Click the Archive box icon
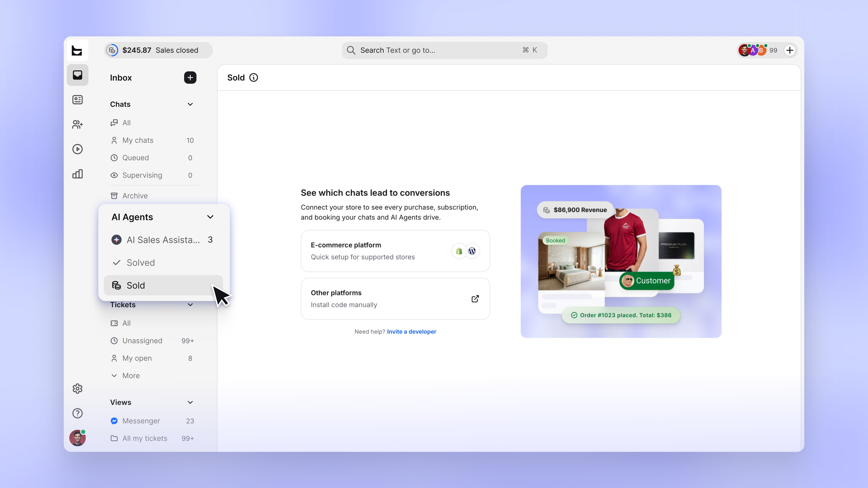The image size is (868, 488). (x=114, y=196)
